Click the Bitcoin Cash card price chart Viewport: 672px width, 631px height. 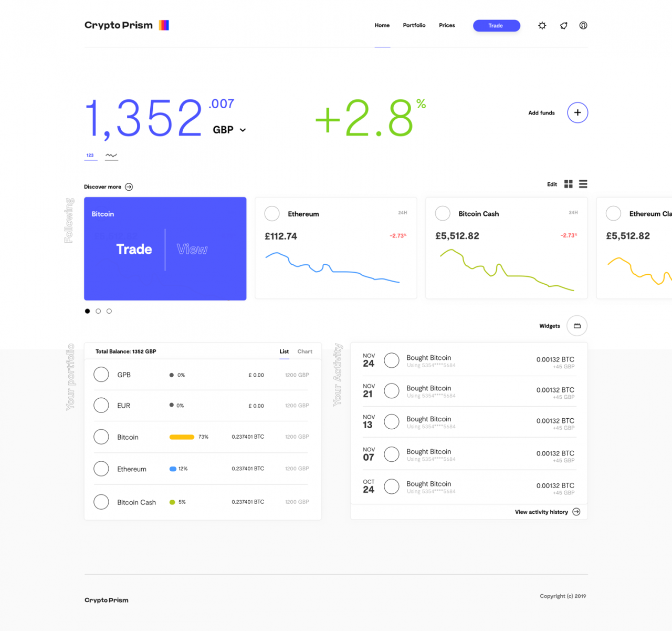(507, 270)
